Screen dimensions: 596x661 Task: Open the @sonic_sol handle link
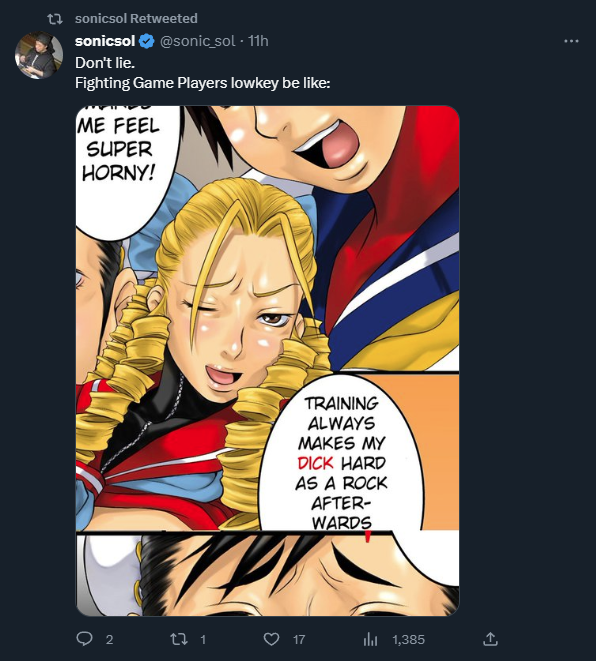click(197, 41)
